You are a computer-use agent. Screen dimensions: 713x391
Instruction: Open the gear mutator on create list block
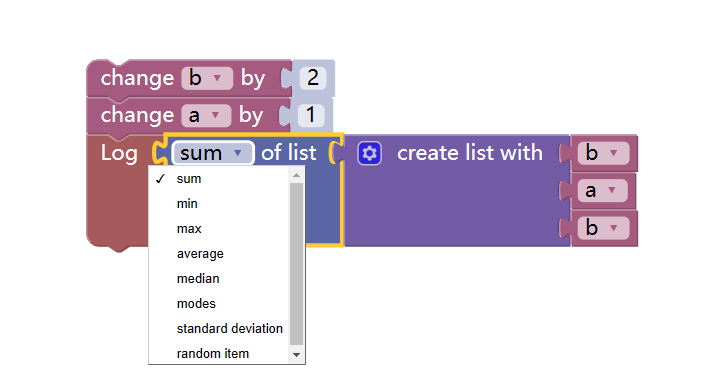[369, 153]
